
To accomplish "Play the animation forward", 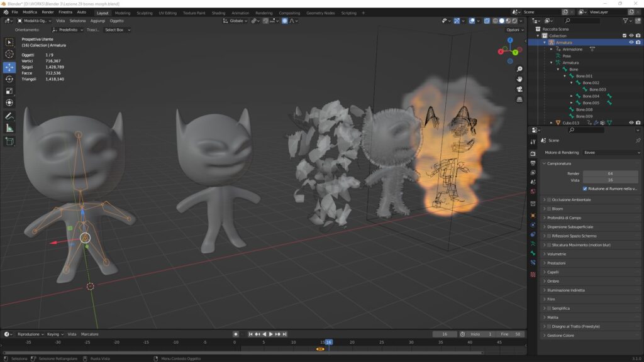I will [270, 334].
